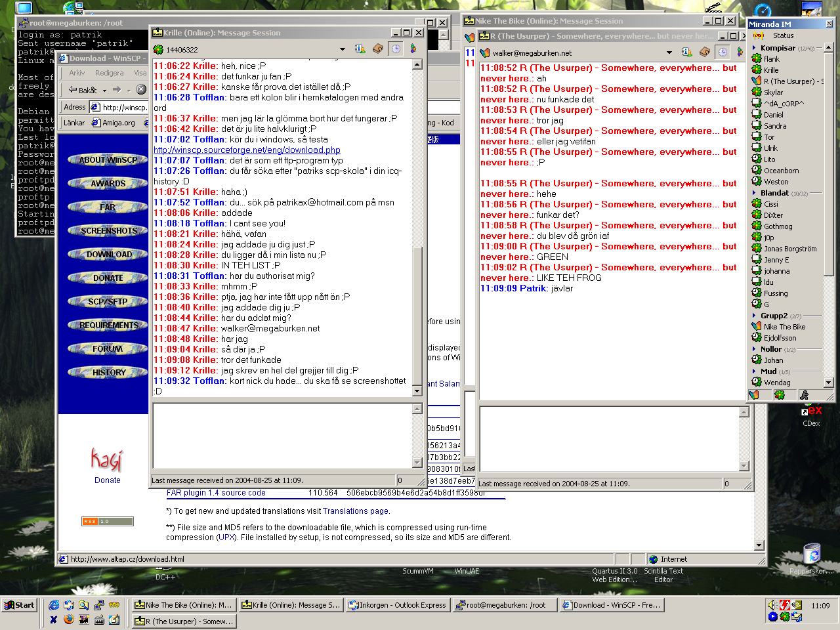840x630 pixels.
Task: Launch Firefox from quick launch
Action: click(68, 619)
